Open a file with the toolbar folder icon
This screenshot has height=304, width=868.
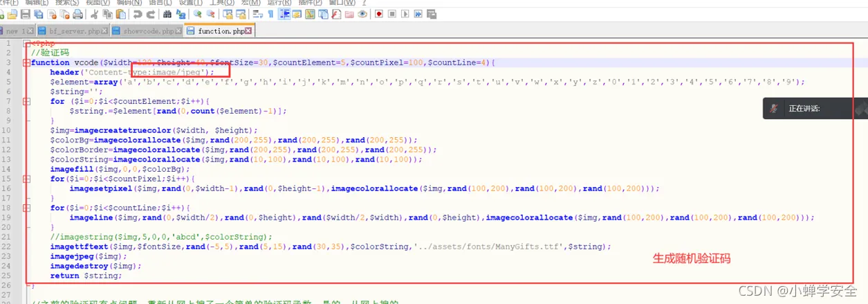[x=12, y=14]
